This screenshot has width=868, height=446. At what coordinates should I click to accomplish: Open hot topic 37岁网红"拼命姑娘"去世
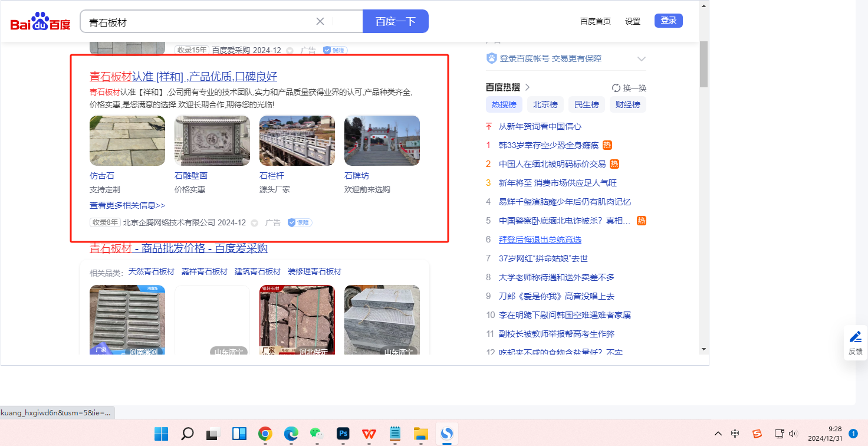[x=544, y=258]
